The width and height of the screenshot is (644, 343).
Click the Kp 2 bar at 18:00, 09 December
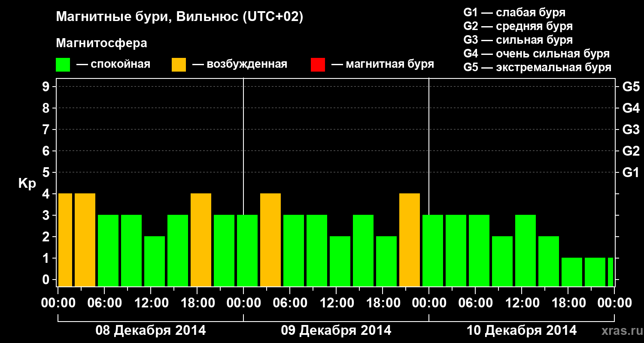pos(386,262)
